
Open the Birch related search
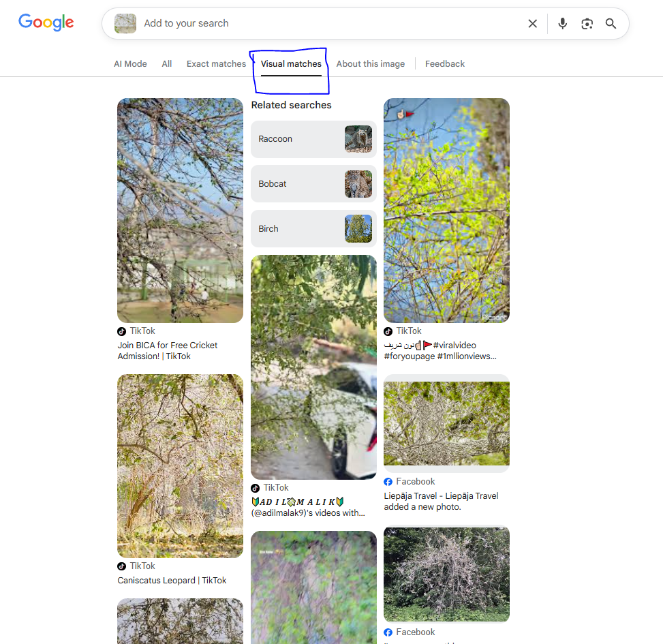313,228
